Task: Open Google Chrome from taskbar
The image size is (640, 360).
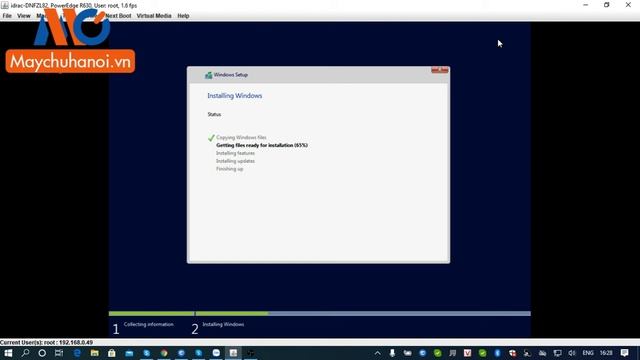Action: 164,353
